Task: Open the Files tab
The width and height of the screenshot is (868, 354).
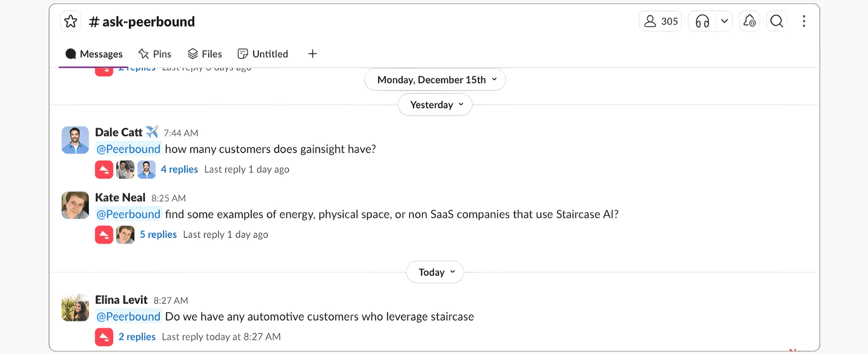Action: click(x=205, y=53)
